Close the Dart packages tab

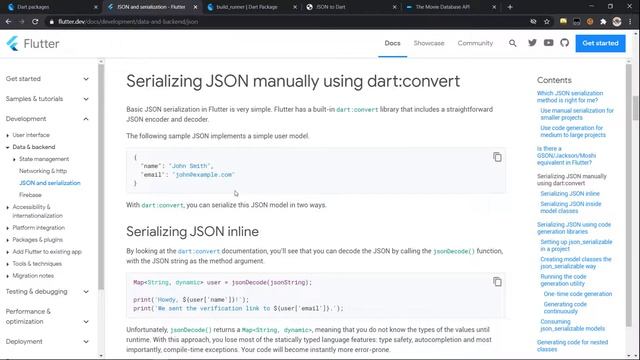(96, 7)
